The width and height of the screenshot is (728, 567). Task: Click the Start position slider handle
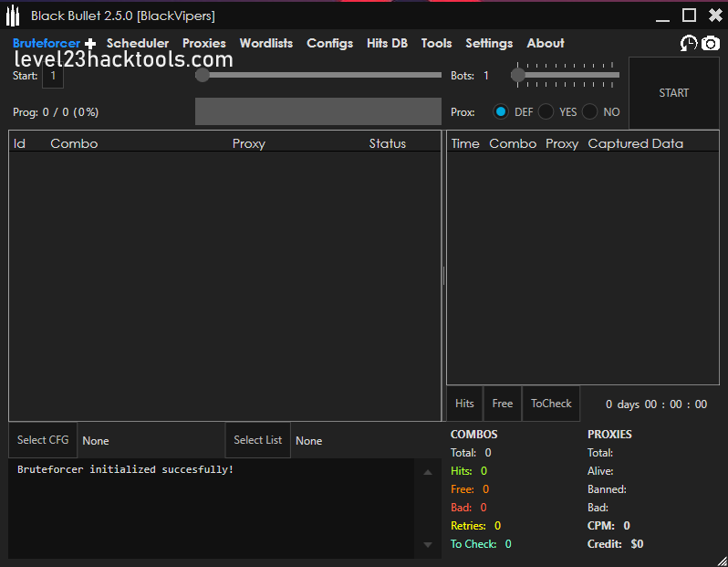tap(203, 75)
